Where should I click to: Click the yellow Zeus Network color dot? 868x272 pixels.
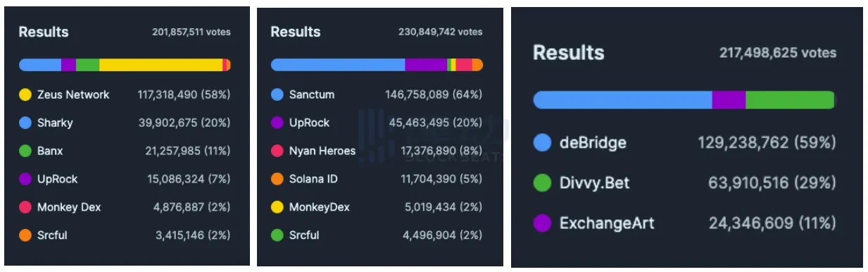(x=25, y=94)
